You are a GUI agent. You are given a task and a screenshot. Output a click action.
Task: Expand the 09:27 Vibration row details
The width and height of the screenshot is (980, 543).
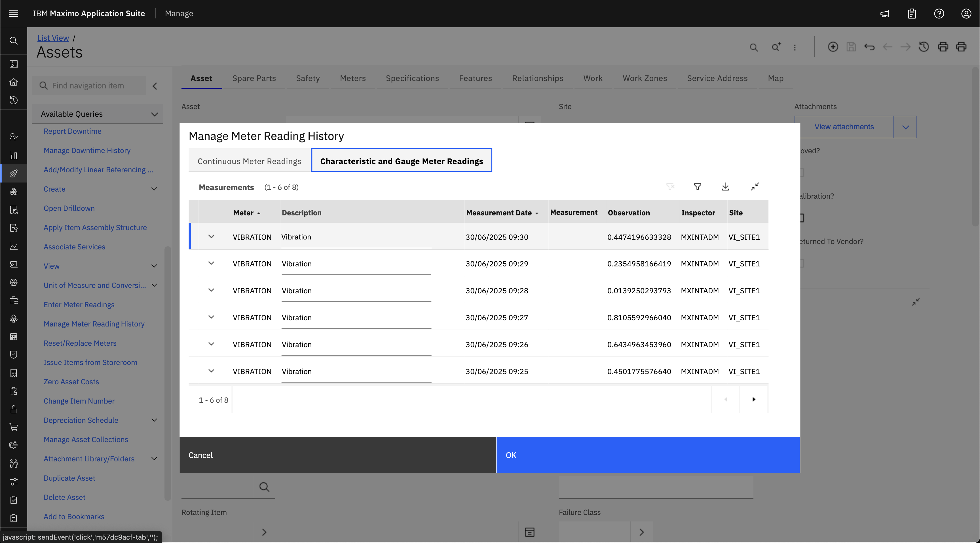pos(211,317)
